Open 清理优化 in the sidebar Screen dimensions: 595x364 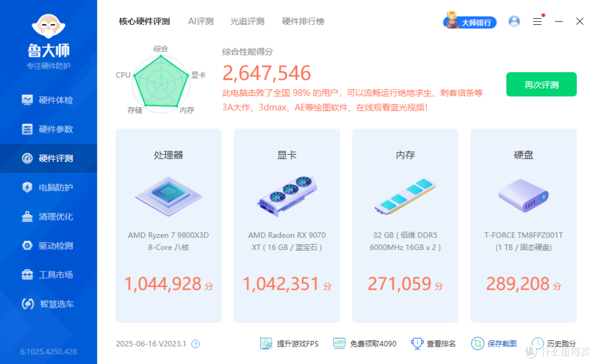point(48,217)
